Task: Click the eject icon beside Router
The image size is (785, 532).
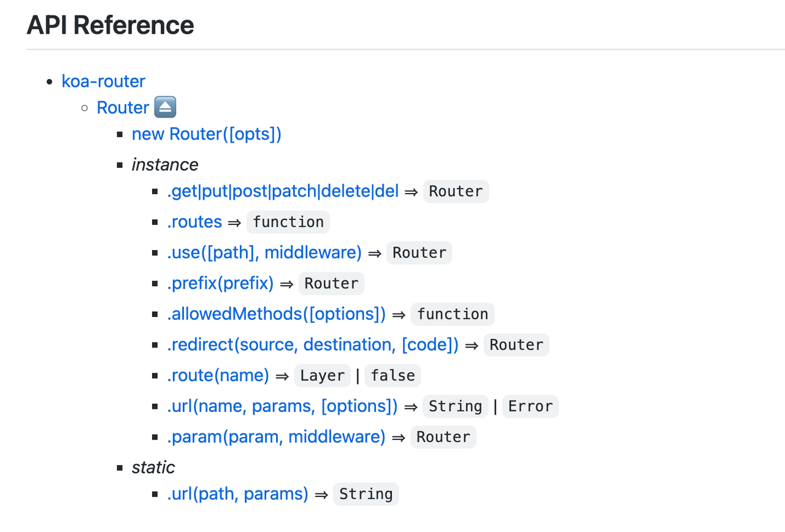Action: [166, 108]
